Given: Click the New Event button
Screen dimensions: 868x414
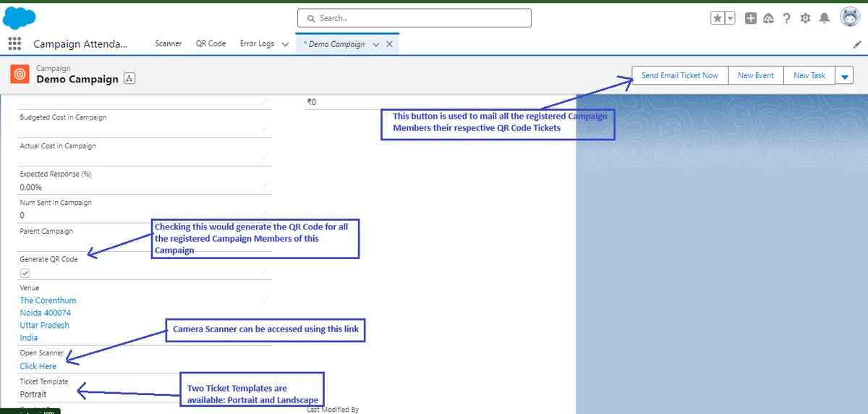Looking at the screenshot, I should pyautogui.click(x=756, y=75).
